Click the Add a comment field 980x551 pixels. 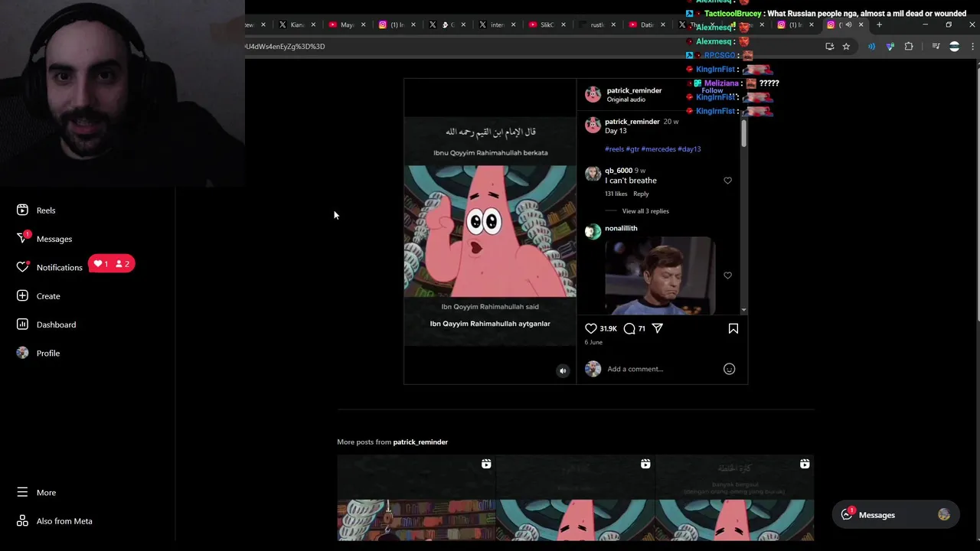662,369
